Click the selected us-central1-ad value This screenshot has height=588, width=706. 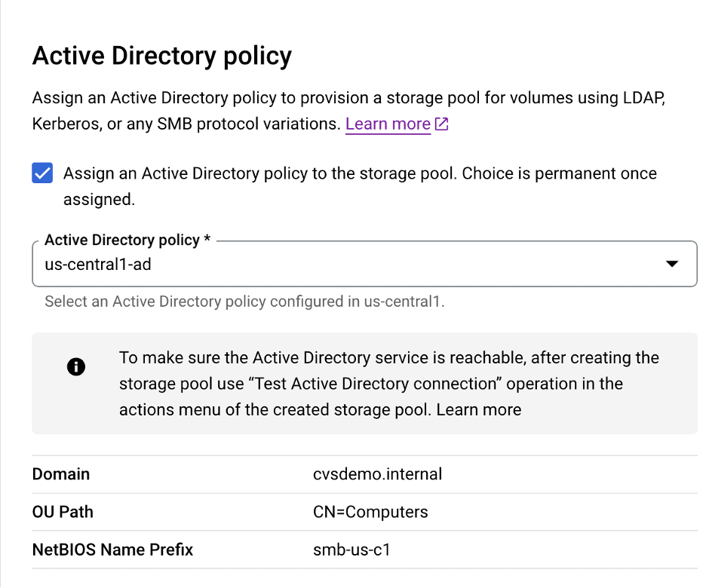[x=93, y=264]
